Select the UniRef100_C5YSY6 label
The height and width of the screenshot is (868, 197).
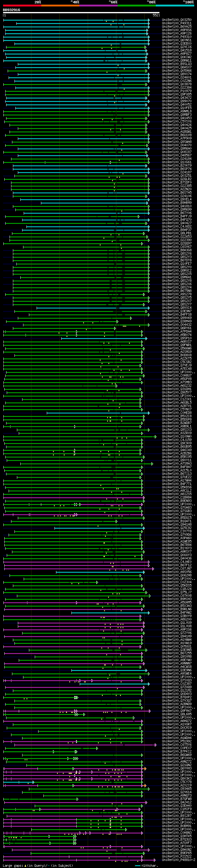(x=177, y=122)
